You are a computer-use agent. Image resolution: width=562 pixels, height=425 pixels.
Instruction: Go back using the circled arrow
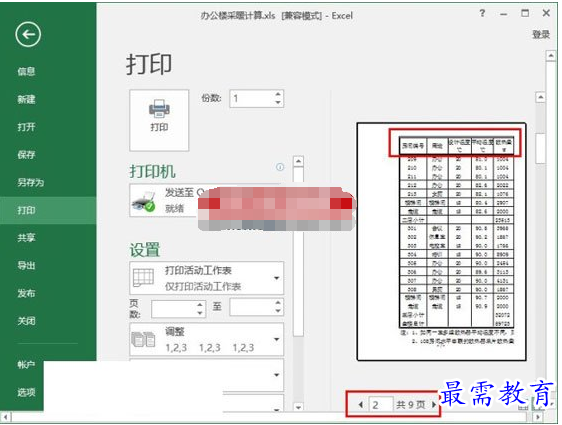[28, 34]
